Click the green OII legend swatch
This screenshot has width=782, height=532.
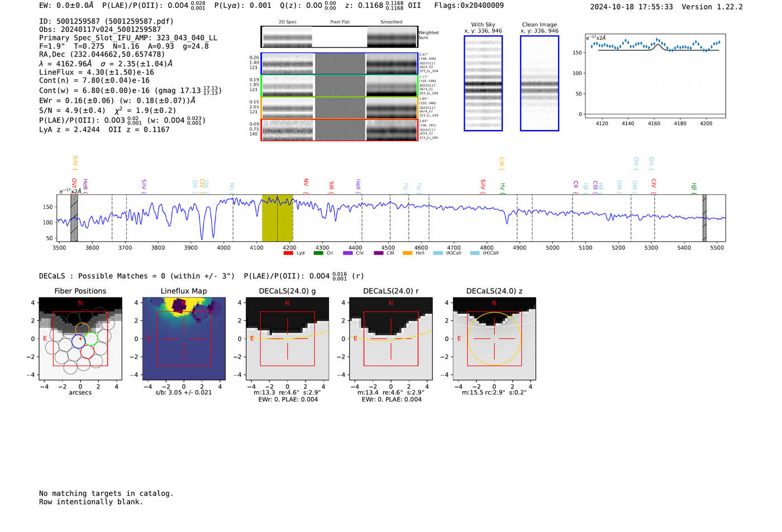tap(318, 253)
